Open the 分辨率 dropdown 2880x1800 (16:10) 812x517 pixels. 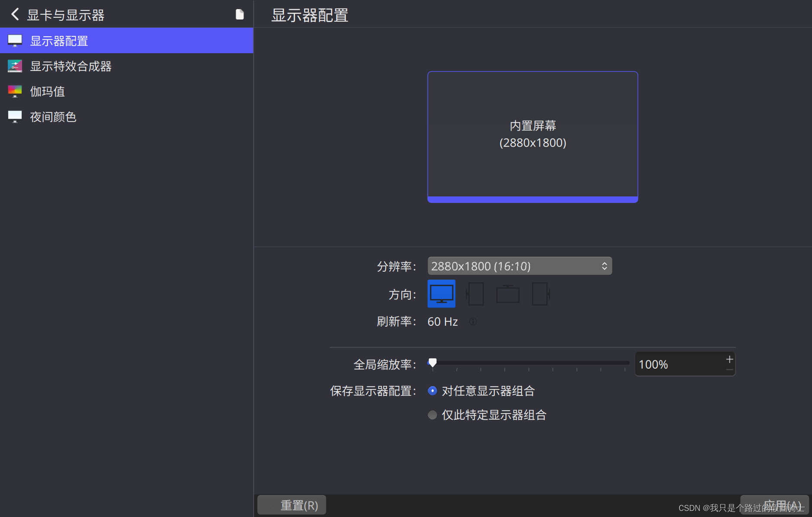click(x=519, y=266)
